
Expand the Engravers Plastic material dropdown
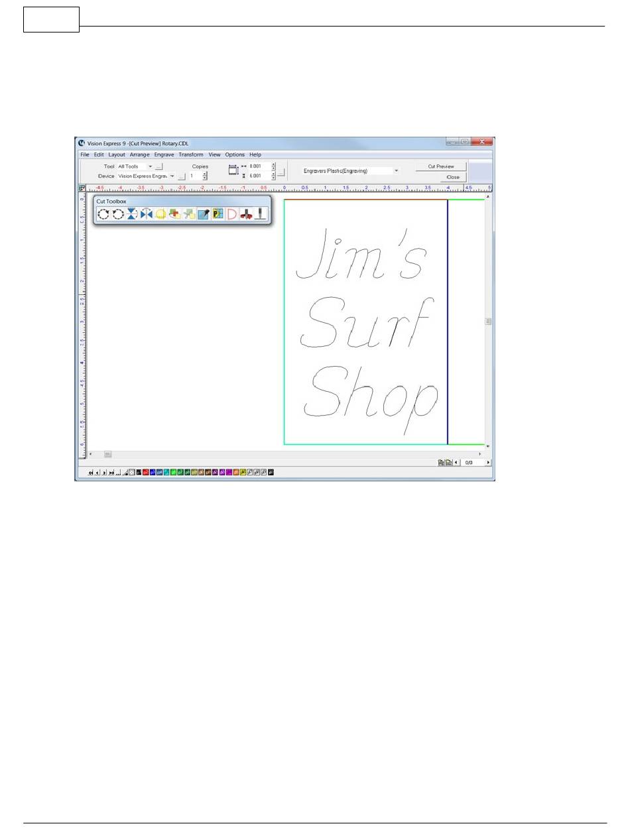click(x=396, y=170)
